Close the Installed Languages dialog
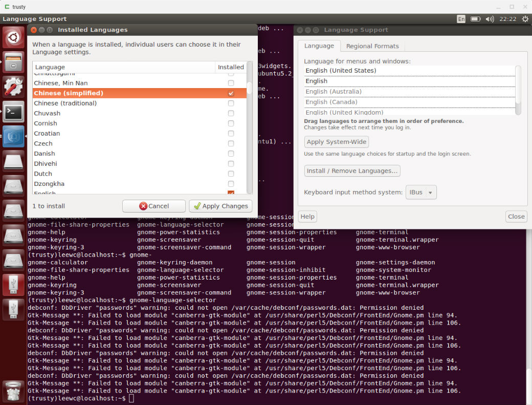 pos(34,30)
